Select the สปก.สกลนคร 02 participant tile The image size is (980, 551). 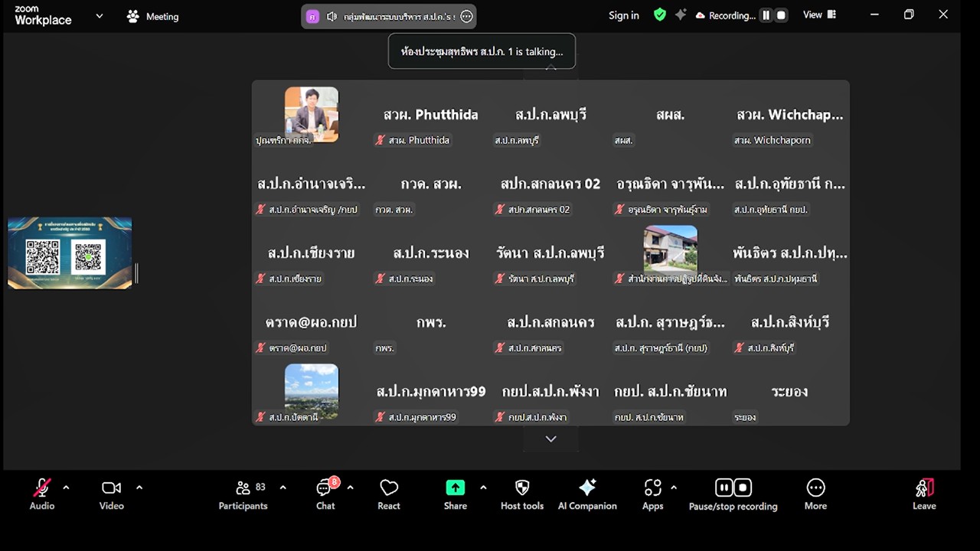550,184
